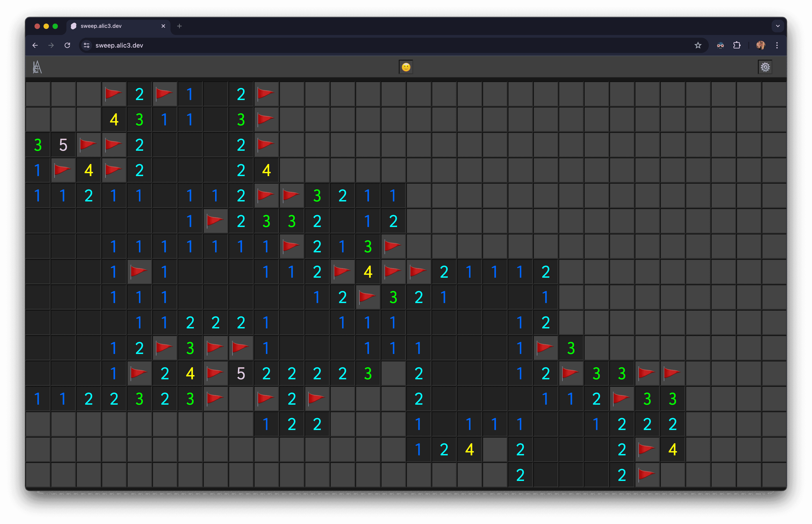Click the smiley face reset button
This screenshot has height=524, width=812.
pos(406,67)
